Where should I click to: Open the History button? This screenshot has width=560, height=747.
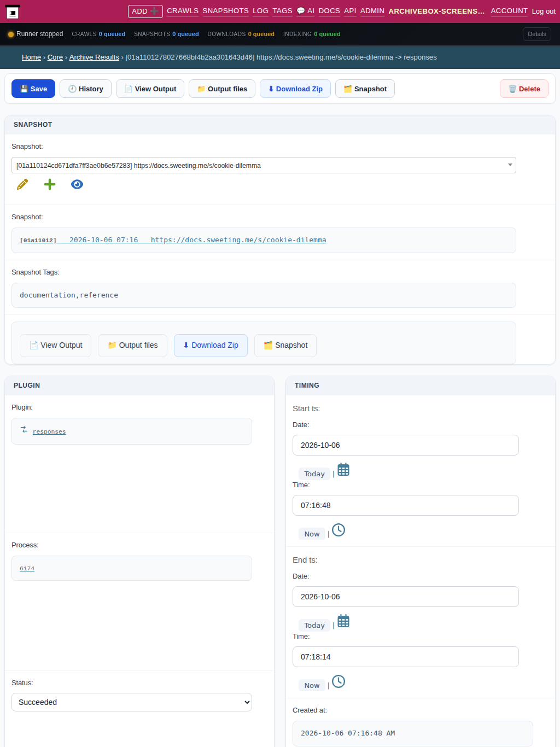click(x=85, y=89)
